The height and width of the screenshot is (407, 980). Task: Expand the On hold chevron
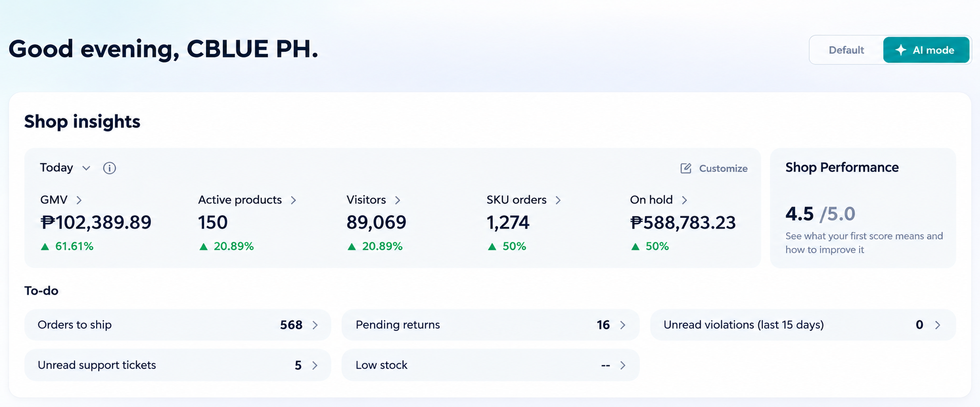click(x=684, y=200)
